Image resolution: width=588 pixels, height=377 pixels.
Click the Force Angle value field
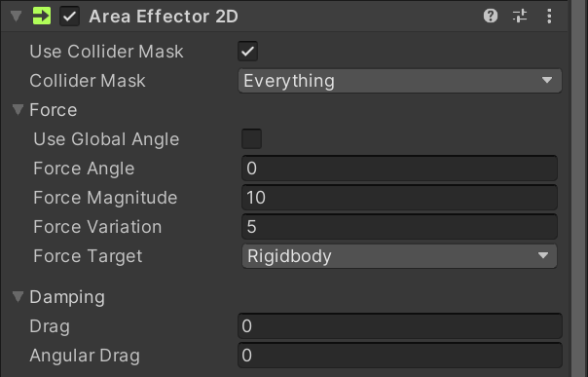click(x=399, y=169)
